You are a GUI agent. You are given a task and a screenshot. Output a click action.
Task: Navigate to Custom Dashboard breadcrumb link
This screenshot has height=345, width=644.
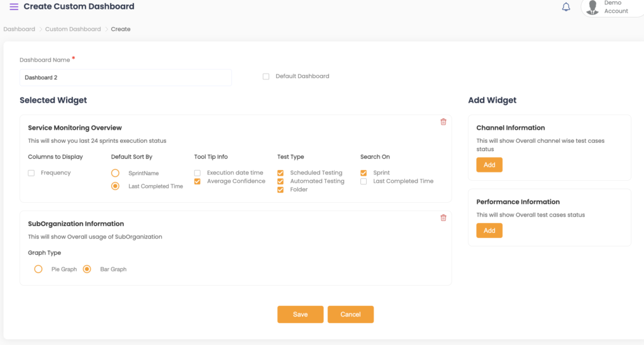(x=73, y=29)
